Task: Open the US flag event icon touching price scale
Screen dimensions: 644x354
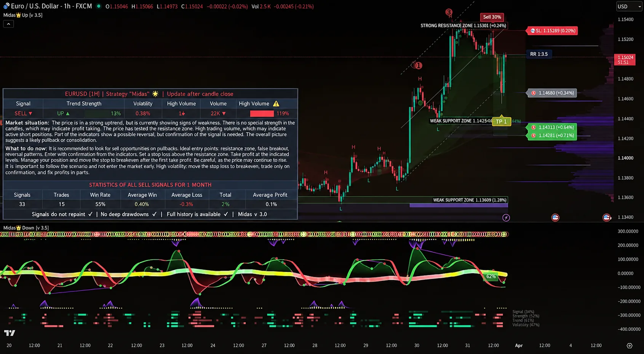Action: [607, 218]
